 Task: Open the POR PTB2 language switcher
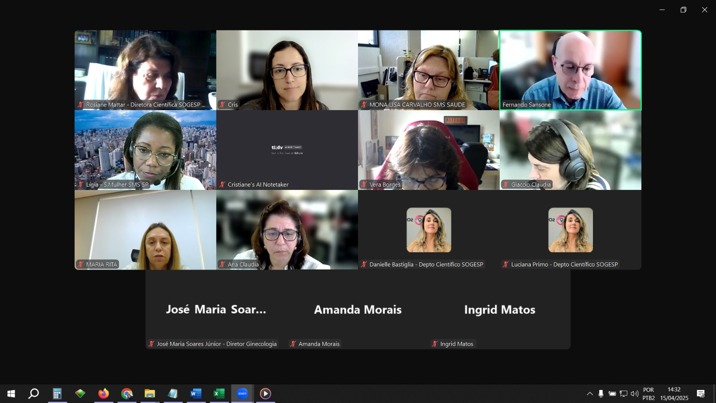(x=648, y=393)
